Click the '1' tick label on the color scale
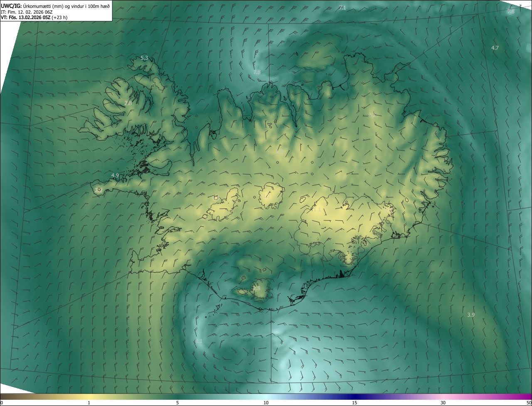Viewport: 532px width, 406px height. pyautogui.click(x=89, y=403)
